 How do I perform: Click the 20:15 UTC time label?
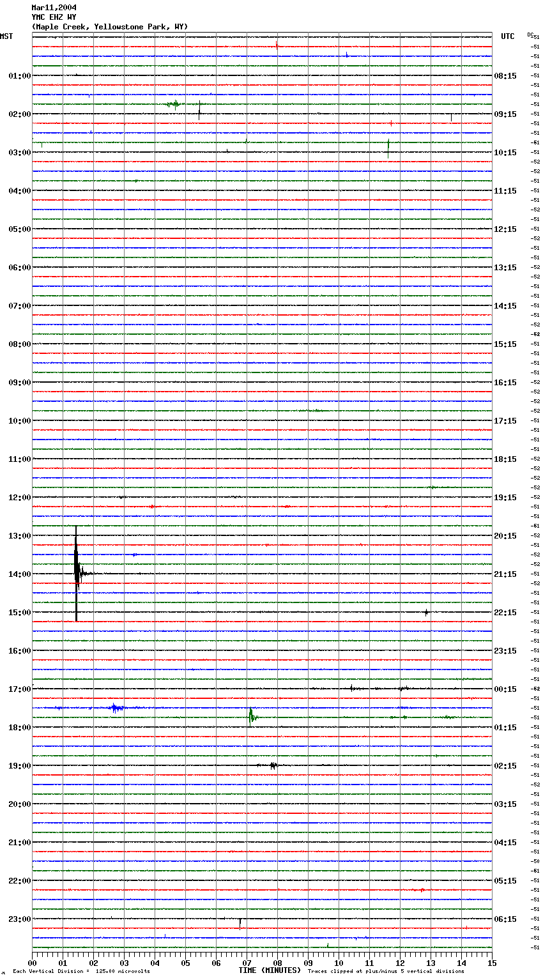pos(505,536)
